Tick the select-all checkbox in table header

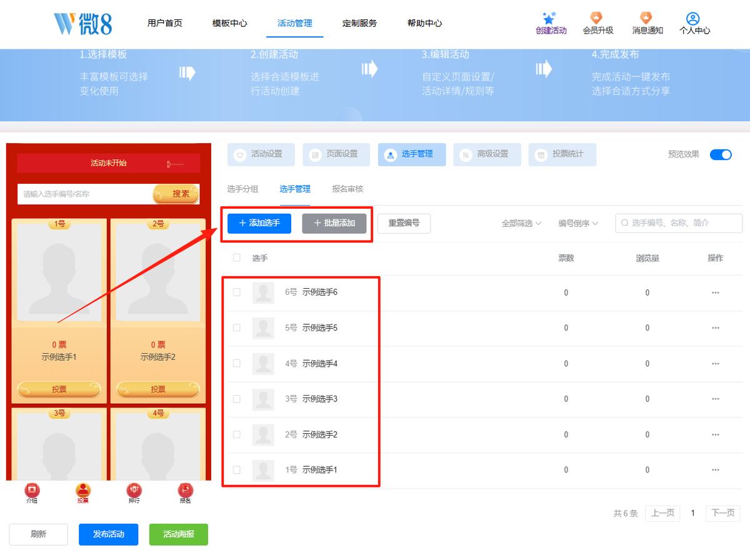[x=236, y=257]
